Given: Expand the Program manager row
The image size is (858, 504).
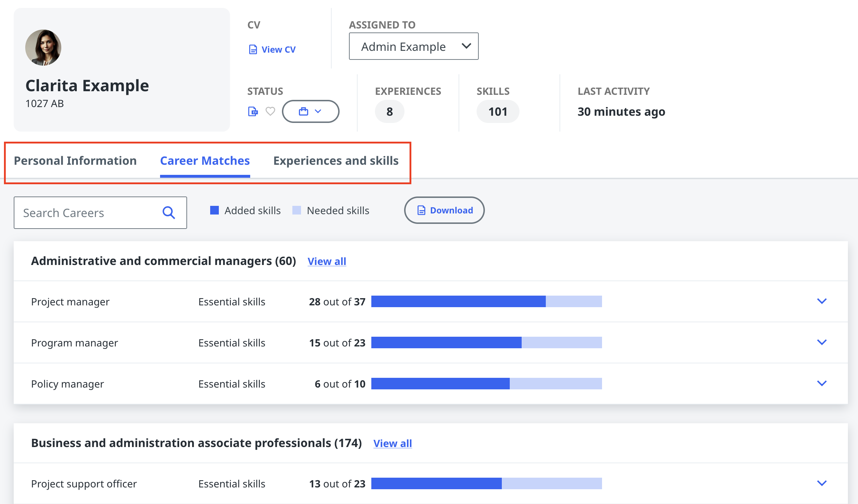Looking at the screenshot, I should 822,342.
